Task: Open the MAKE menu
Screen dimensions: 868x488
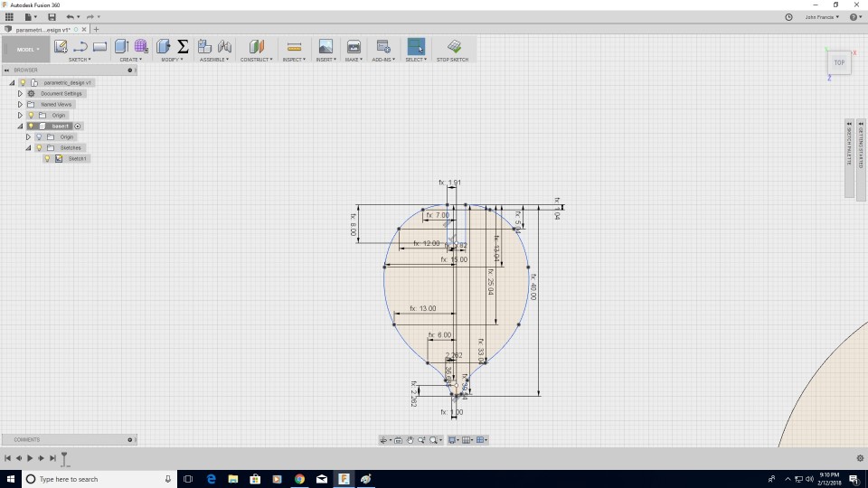Action: (x=354, y=60)
